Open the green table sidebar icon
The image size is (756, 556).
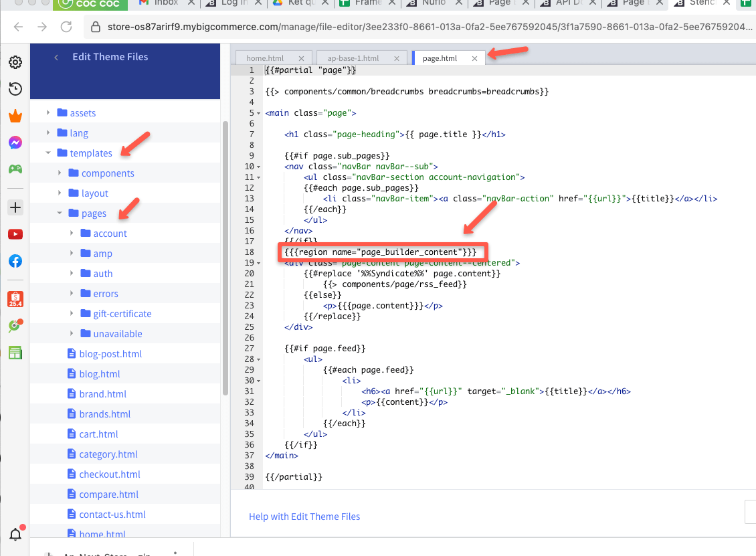pos(15,353)
